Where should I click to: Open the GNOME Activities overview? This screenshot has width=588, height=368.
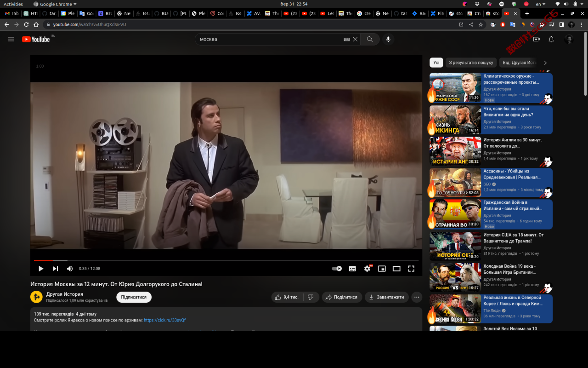(x=13, y=4)
